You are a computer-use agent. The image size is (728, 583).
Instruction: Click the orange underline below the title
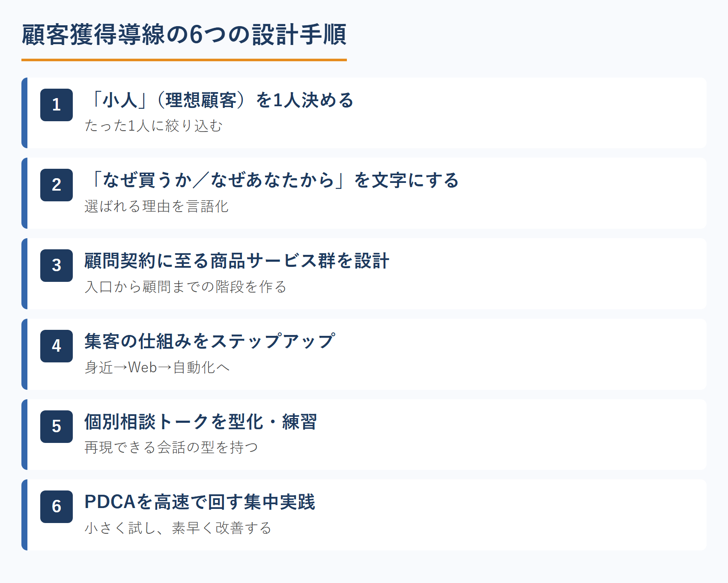point(184,60)
